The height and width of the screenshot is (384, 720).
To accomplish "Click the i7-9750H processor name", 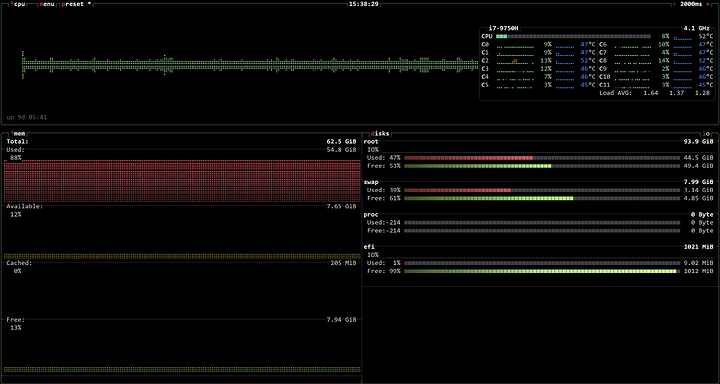I will (x=503, y=28).
